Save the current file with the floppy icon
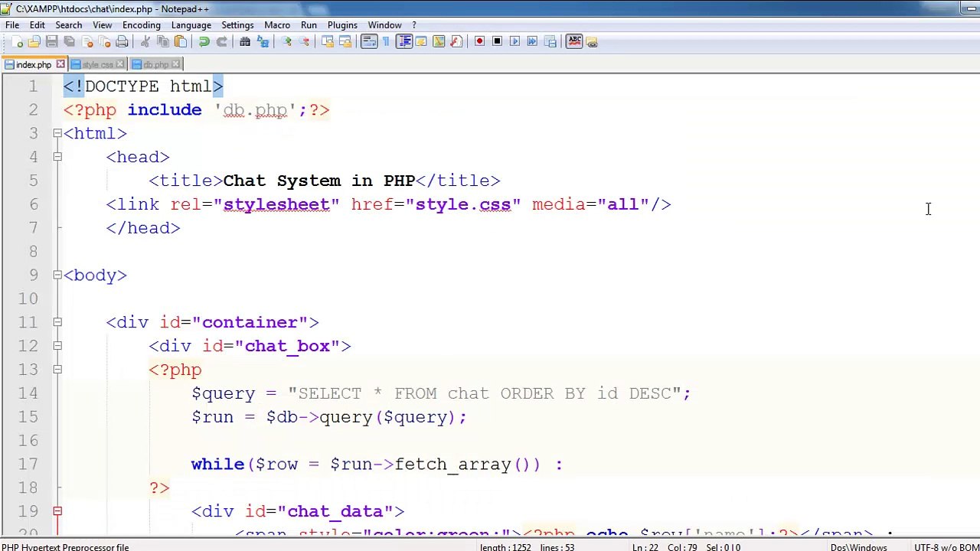This screenshot has width=980, height=551. 51,41
